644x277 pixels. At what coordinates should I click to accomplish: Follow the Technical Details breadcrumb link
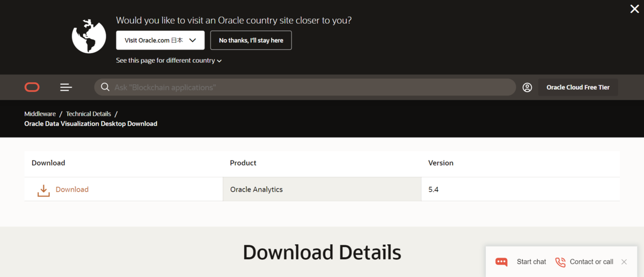click(89, 114)
